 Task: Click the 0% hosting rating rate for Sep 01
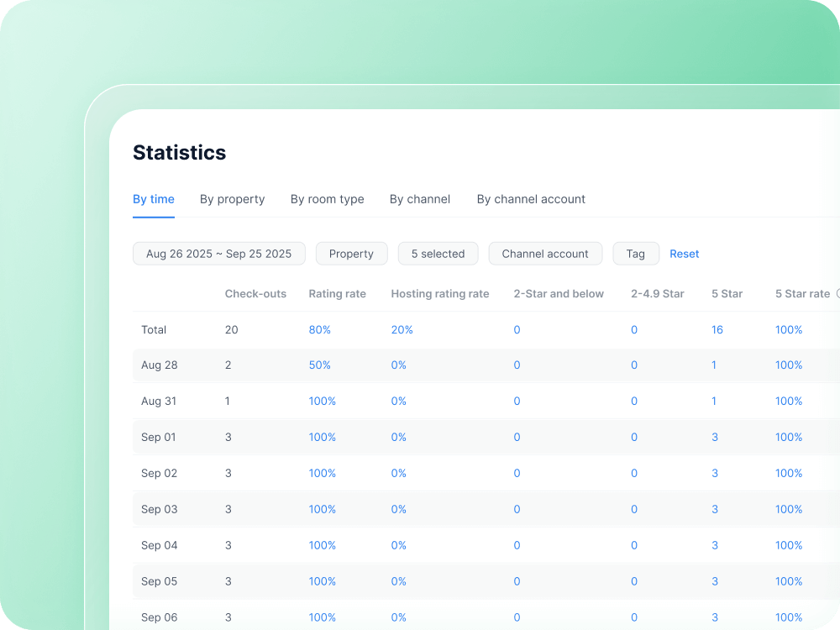pos(398,437)
